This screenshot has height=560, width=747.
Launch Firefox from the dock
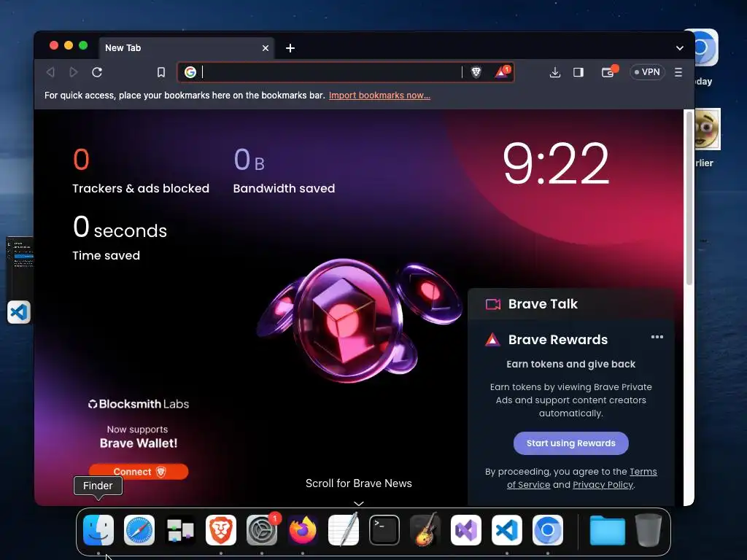[x=303, y=530]
